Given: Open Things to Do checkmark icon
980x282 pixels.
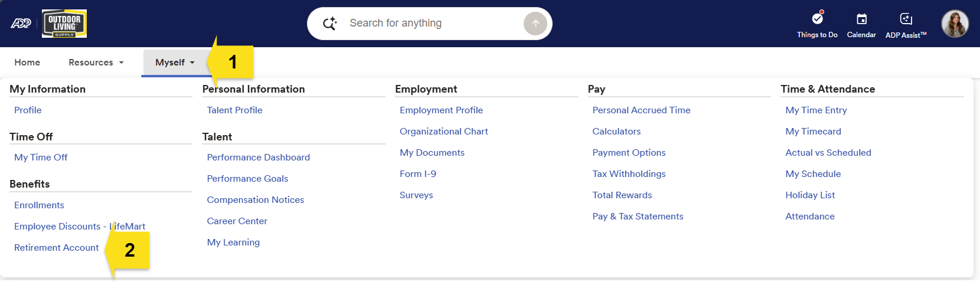Looking at the screenshot, I should tap(817, 19).
